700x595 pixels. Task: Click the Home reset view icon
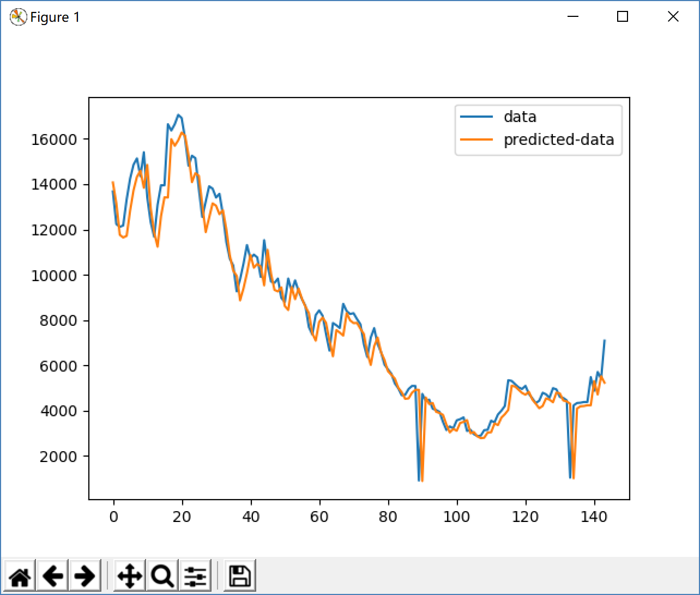coord(21,574)
